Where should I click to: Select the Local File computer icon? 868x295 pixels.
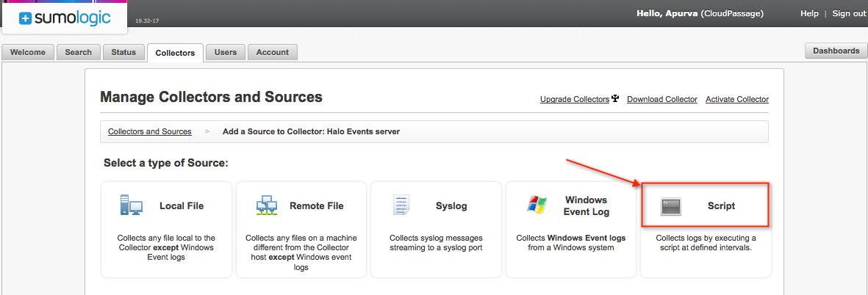132,205
